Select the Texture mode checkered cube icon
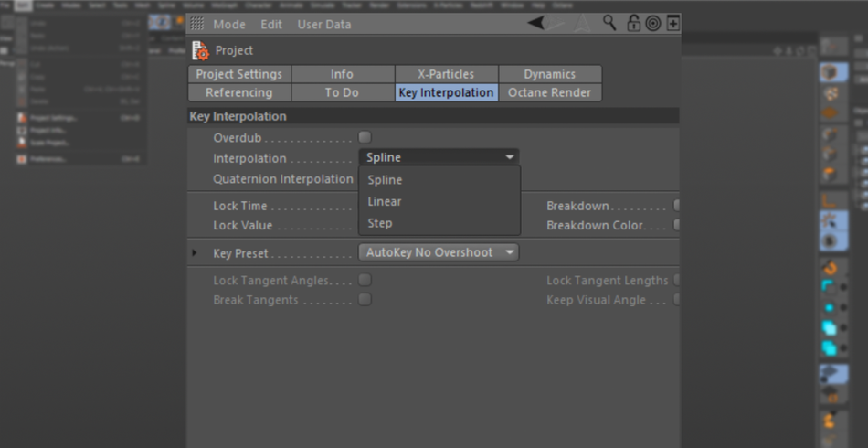 (x=830, y=93)
